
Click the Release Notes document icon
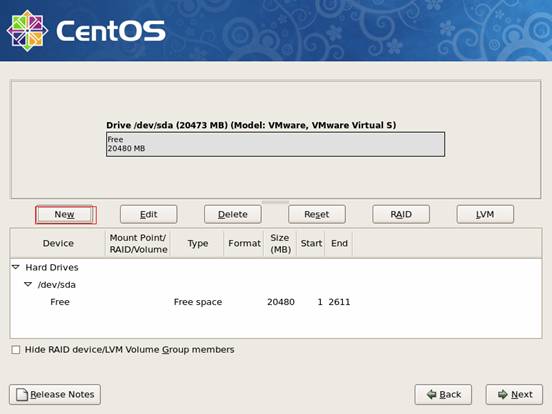click(22, 394)
